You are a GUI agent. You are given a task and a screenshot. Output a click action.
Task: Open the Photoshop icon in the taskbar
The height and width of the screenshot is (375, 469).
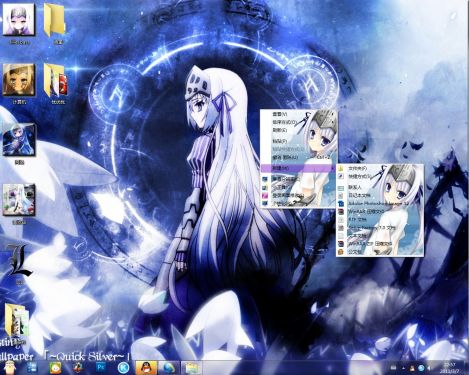point(100,367)
